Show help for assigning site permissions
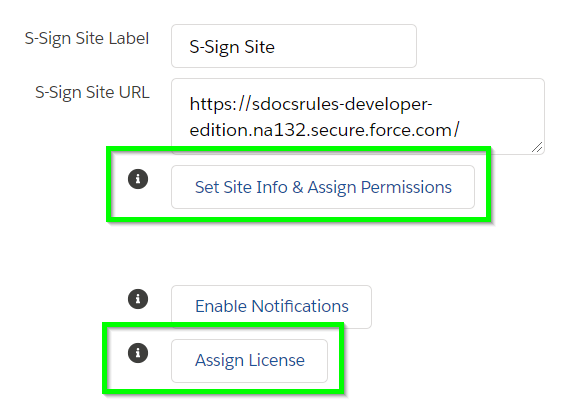 click(x=138, y=179)
